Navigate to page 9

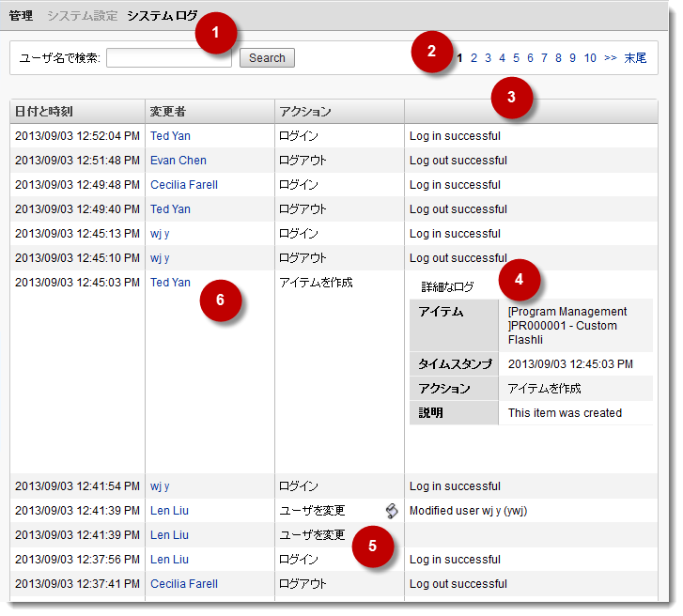[572, 58]
